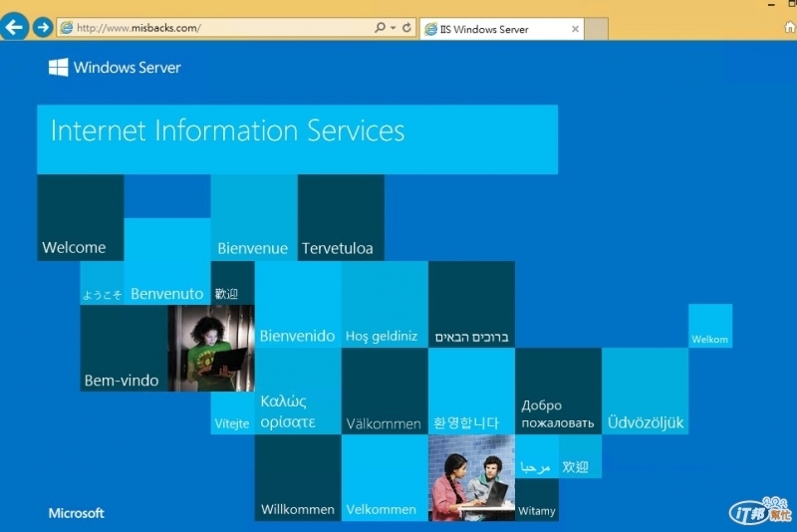The width and height of the screenshot is (797, 532).
Task: Go back with the browser back arrow
Action: tap(14, 27)
